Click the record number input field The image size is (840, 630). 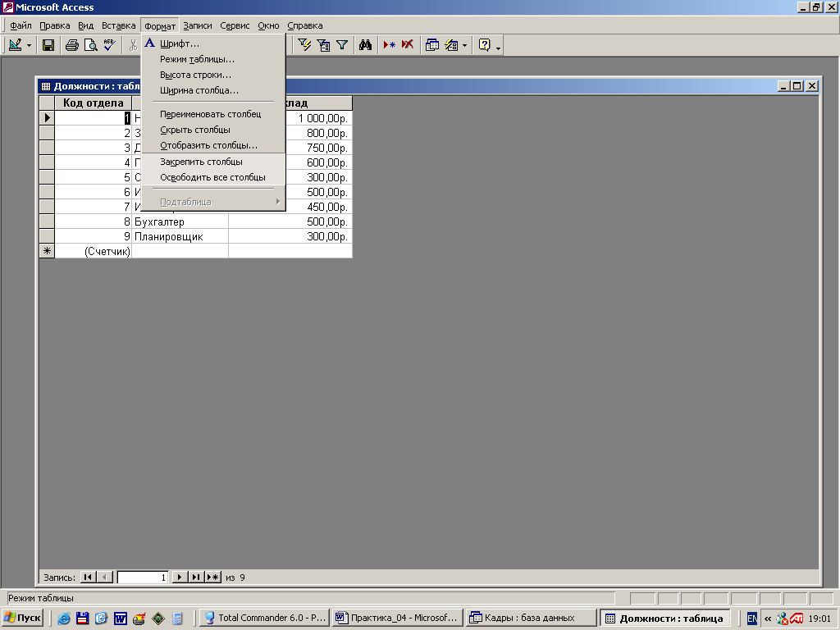(x=143, y=577)
